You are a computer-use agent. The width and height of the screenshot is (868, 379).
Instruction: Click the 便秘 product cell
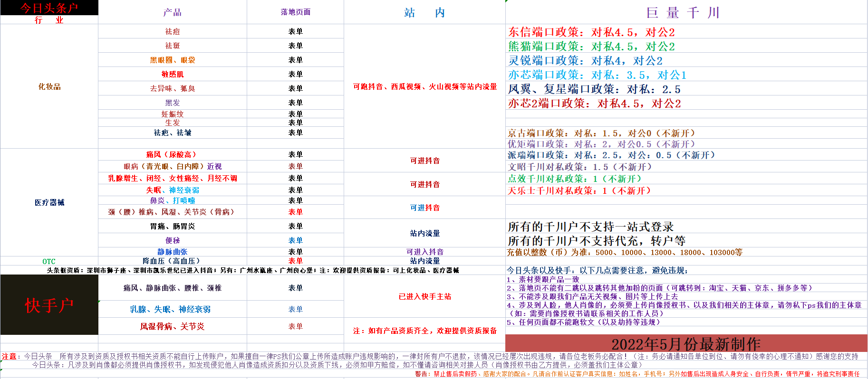[x=173, y=240]
